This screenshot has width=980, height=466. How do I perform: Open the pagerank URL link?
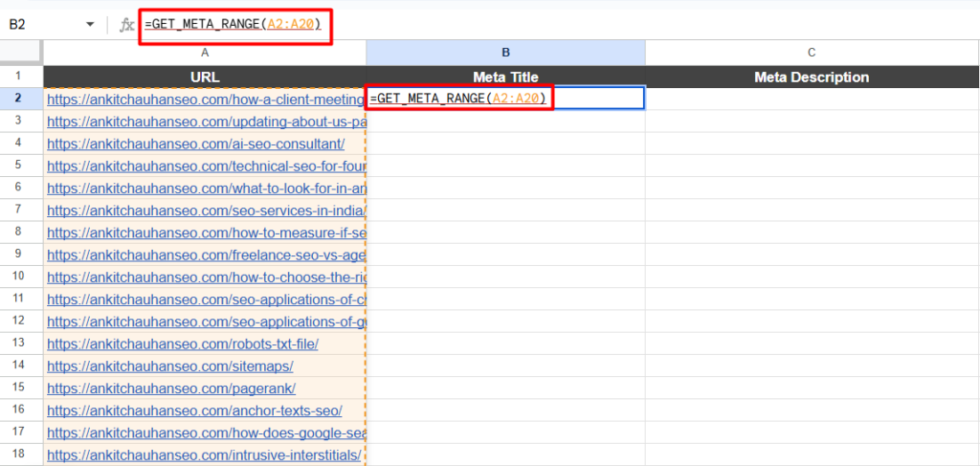(x=171, y=388)
